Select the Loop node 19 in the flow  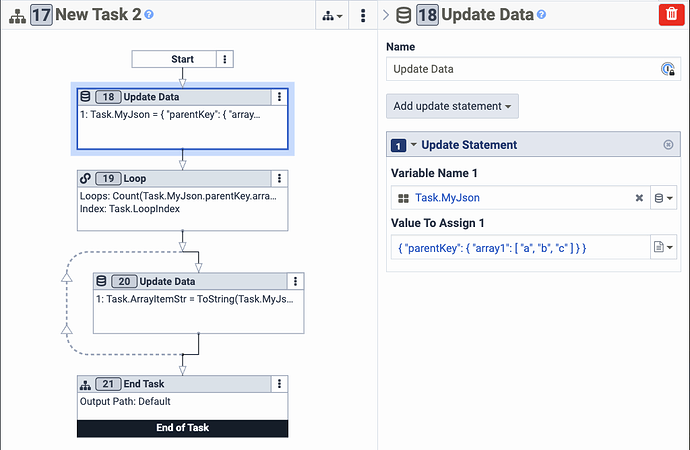coord(183,201)
